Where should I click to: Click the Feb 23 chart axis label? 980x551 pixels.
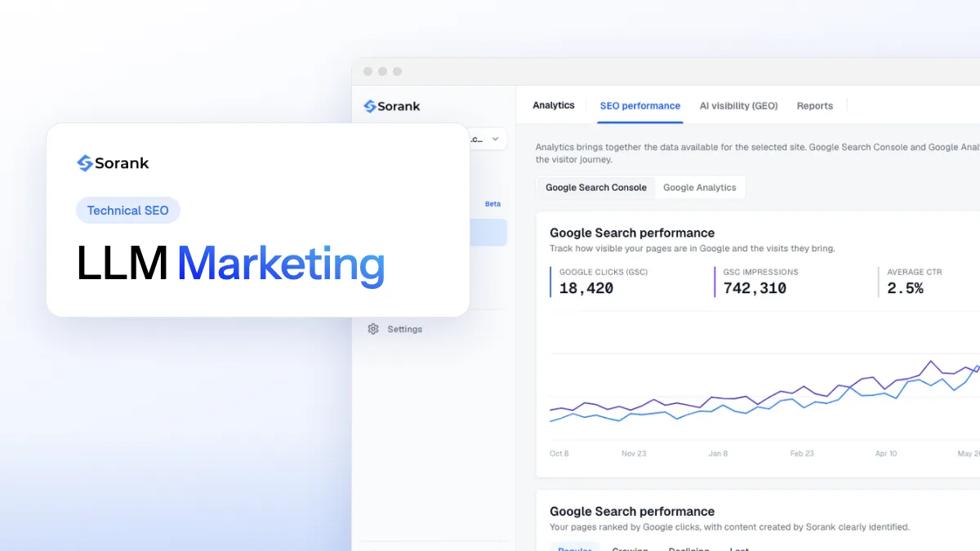click(802, 453)
